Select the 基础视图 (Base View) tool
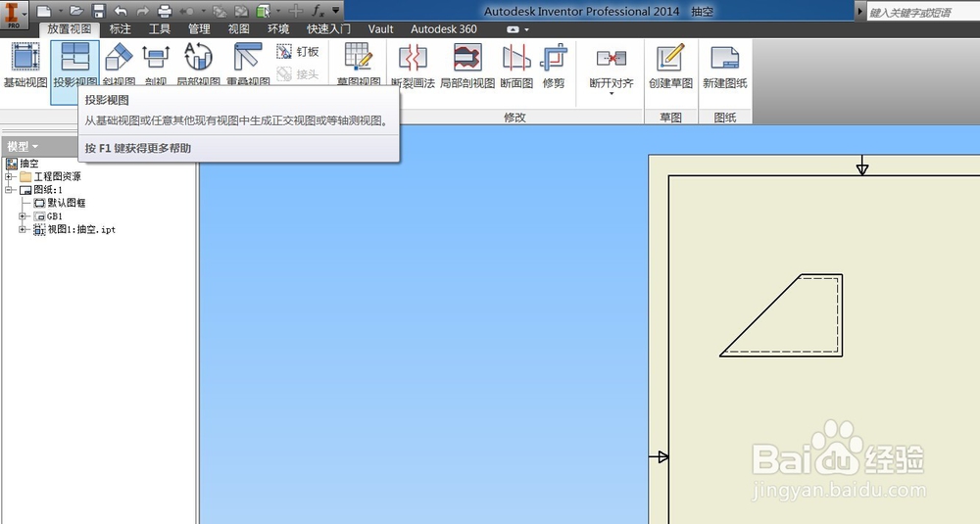This screenshot has height=524, width=980. [x=25, y=65]
